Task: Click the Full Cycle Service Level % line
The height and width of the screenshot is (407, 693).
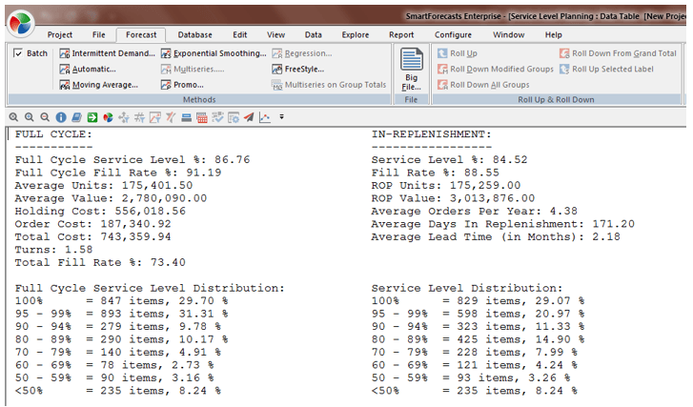Action: pos(132,160)
